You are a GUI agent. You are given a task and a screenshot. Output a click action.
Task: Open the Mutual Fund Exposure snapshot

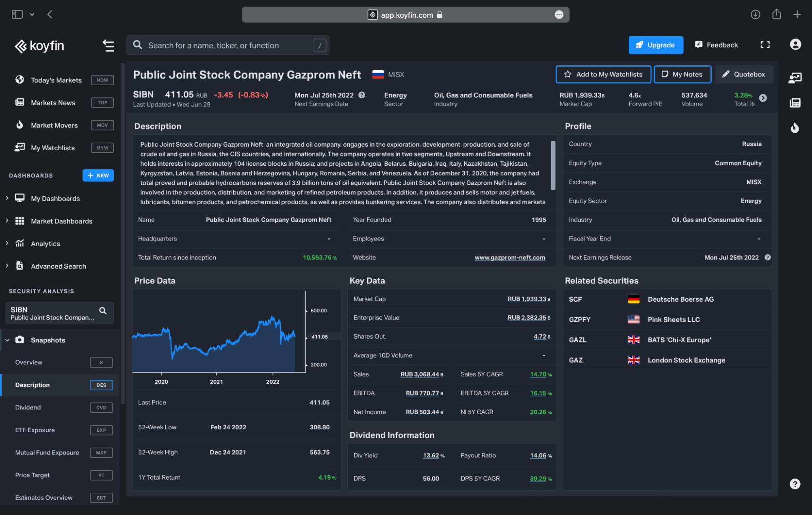point(60,452)
